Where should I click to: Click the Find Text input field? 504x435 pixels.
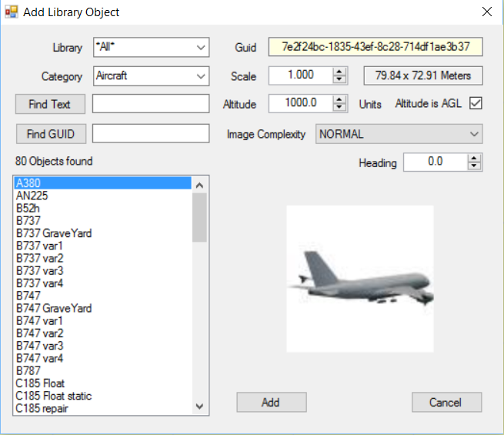point(151,104)
